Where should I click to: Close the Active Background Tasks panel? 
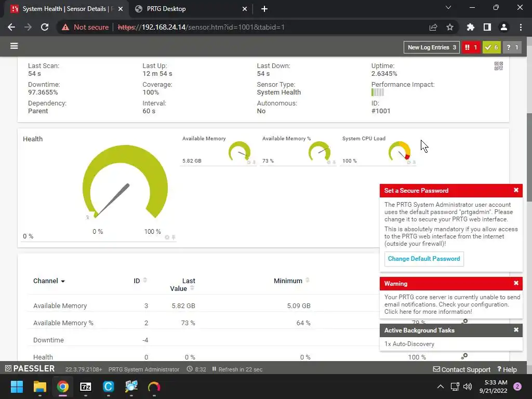516,330
